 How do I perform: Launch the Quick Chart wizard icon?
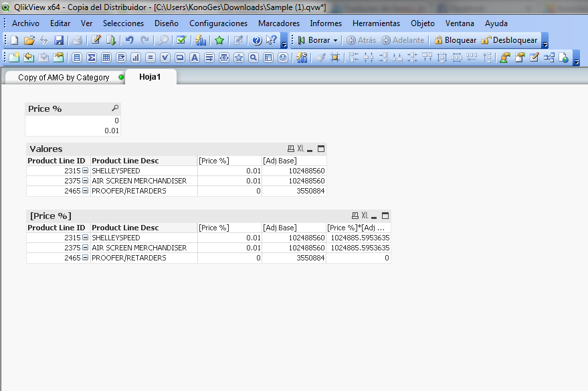[201, 40]
